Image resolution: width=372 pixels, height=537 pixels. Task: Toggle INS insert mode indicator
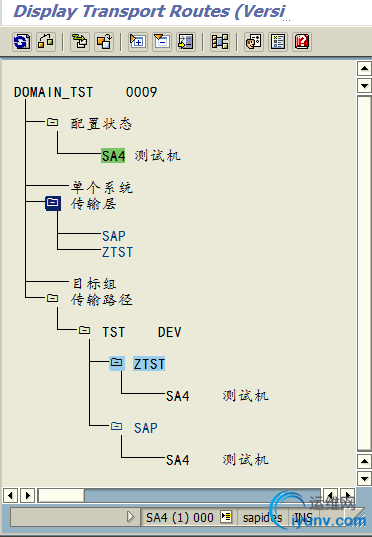tap(303, 517)
